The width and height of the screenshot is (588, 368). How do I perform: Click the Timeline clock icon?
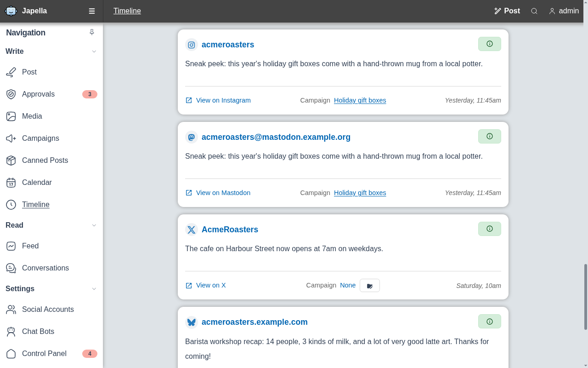click(11, 204)
